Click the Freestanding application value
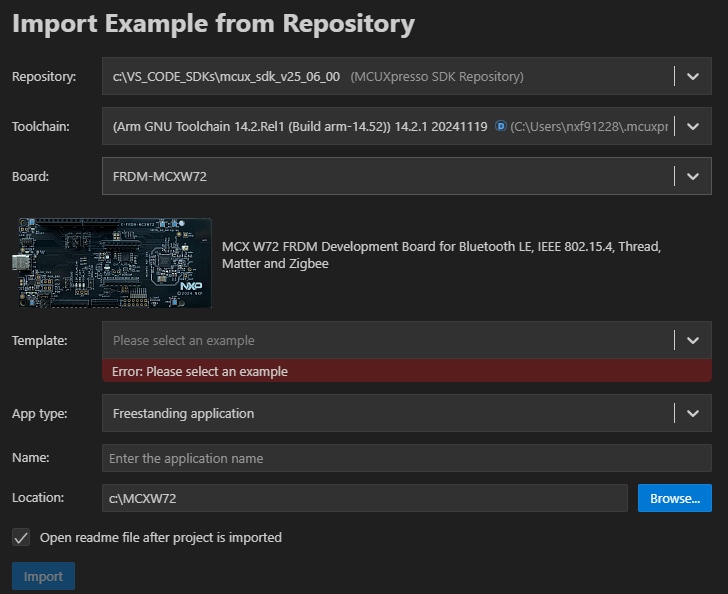This screenshot has width=728, height=594. pyautogui.click(x=183, y=413)
